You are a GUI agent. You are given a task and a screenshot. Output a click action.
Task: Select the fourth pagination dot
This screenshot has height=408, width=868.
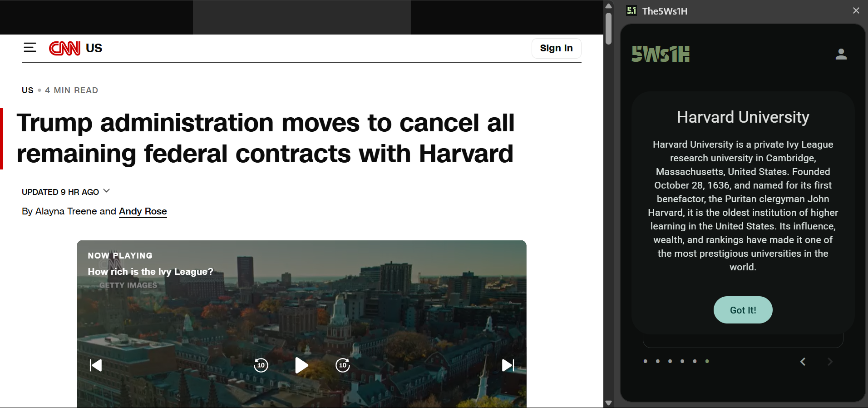[682, 361]
